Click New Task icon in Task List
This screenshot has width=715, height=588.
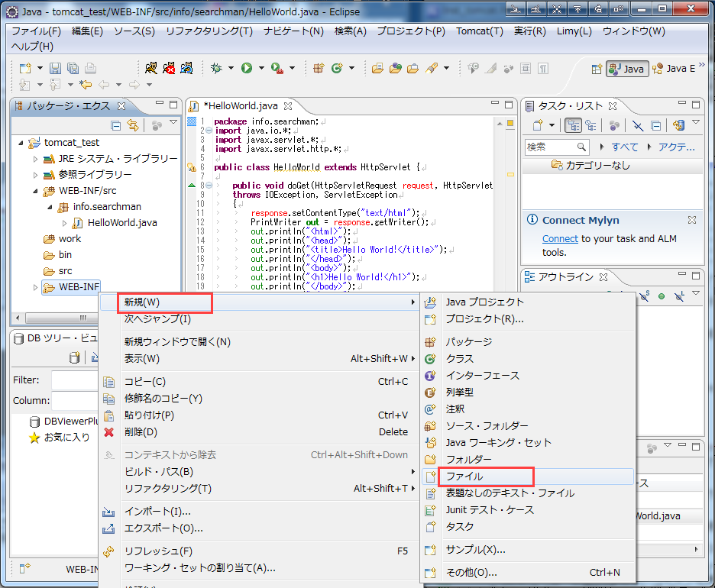538,125
